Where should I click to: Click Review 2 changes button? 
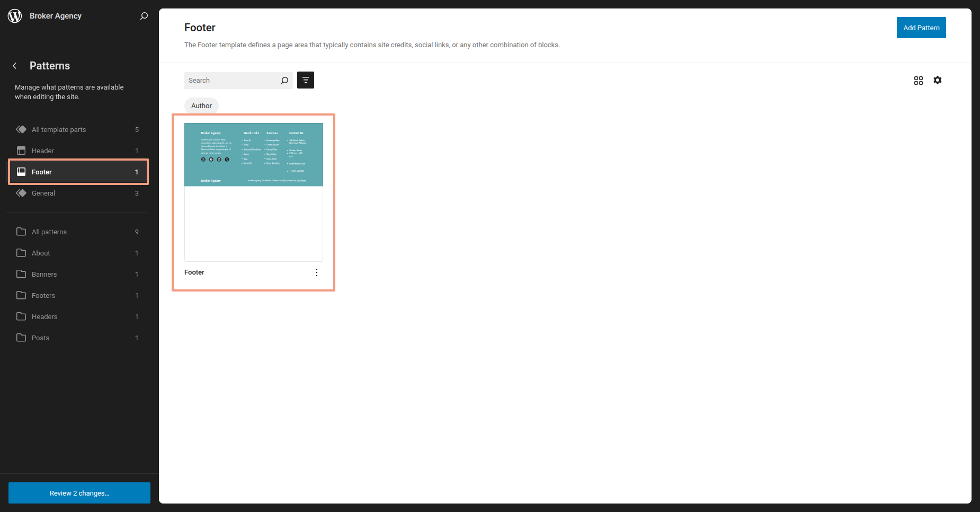[x=79, y=493]
